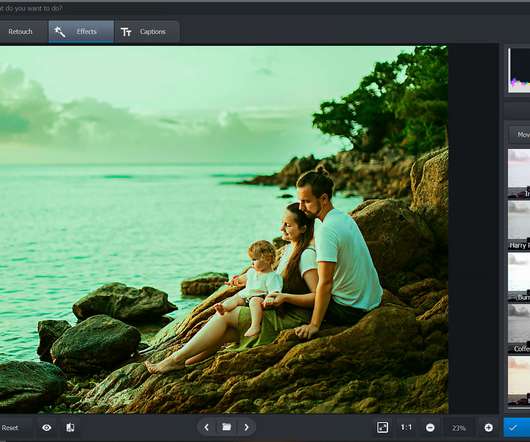Click the 'What do you want to do' search field

coord(264,8)
